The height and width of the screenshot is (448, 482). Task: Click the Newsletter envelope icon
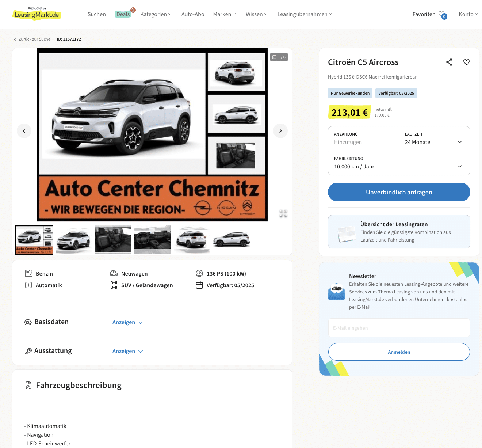[x=336, y=291]
